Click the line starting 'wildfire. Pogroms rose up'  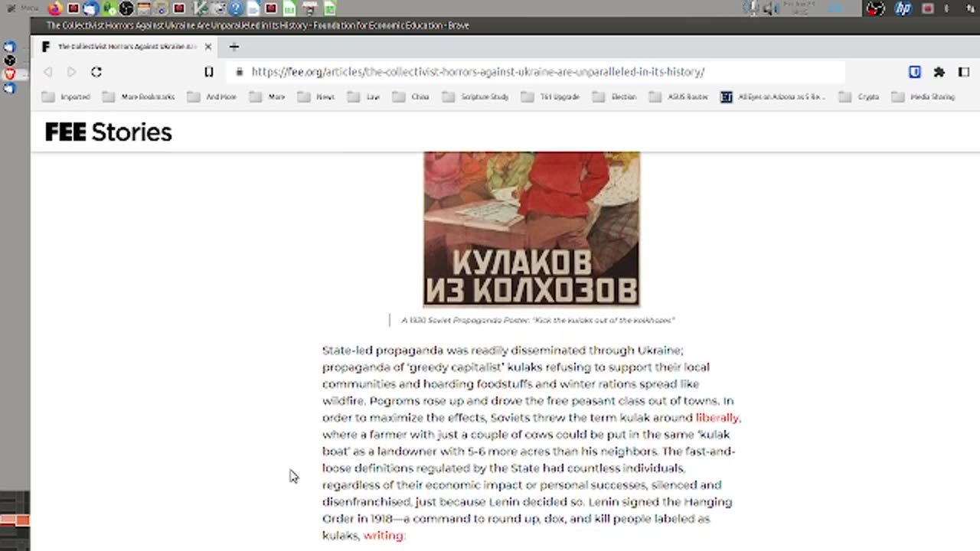[528, 401]
